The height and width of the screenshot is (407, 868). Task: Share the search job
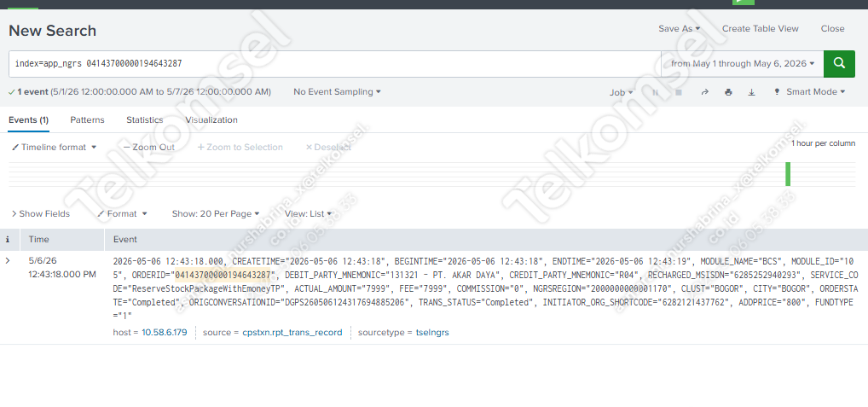[x=704, y=92]
